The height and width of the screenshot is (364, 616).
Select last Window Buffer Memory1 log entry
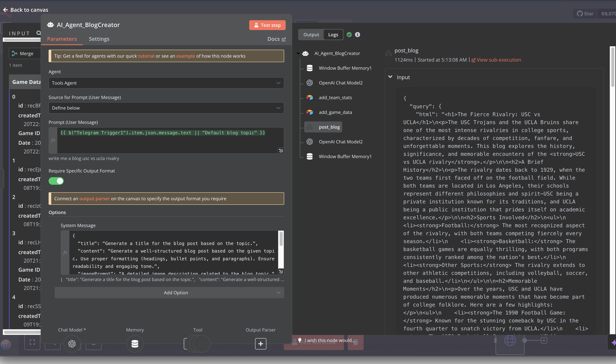[345, 156]
